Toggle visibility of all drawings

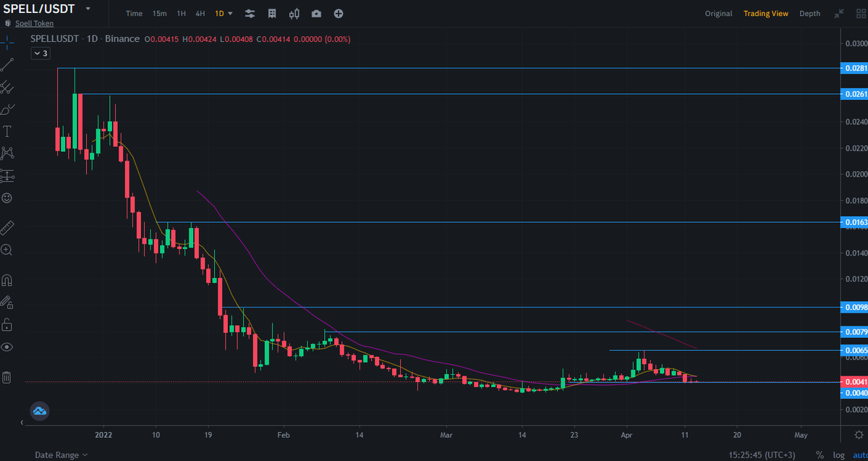tap(7, 347)
